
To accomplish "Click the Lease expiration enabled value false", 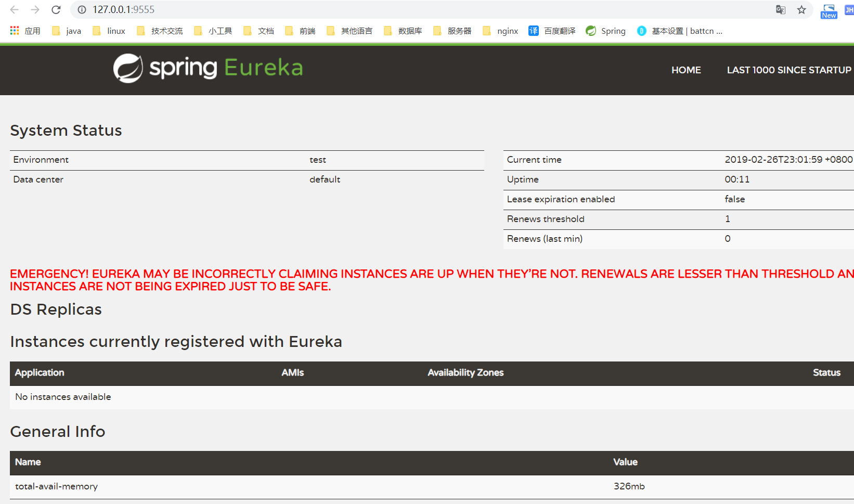I will (734, 199).
